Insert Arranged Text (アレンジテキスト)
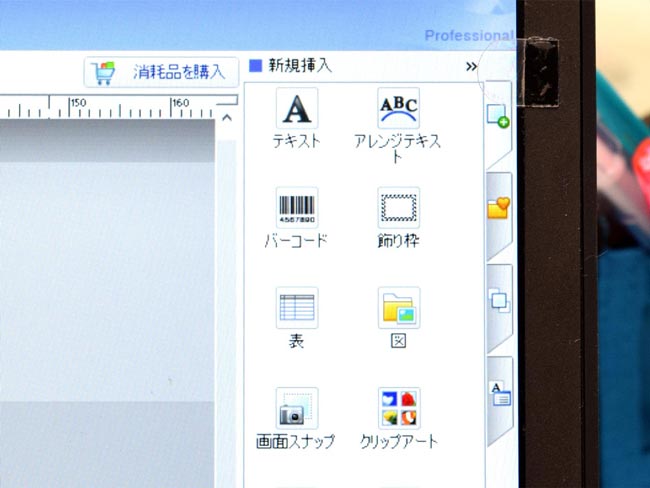Viewport: 650px width, 488px height. tap(398, 109)
